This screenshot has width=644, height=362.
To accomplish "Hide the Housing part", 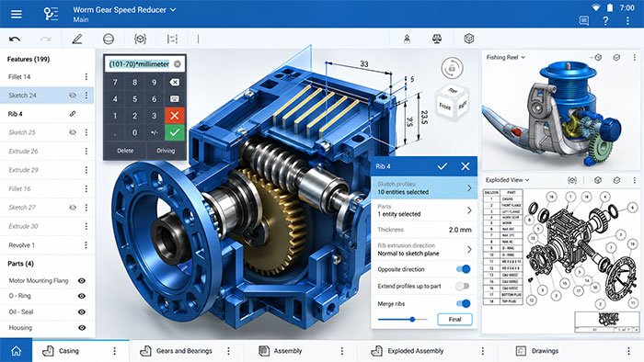I will click(x=82, y=328).
